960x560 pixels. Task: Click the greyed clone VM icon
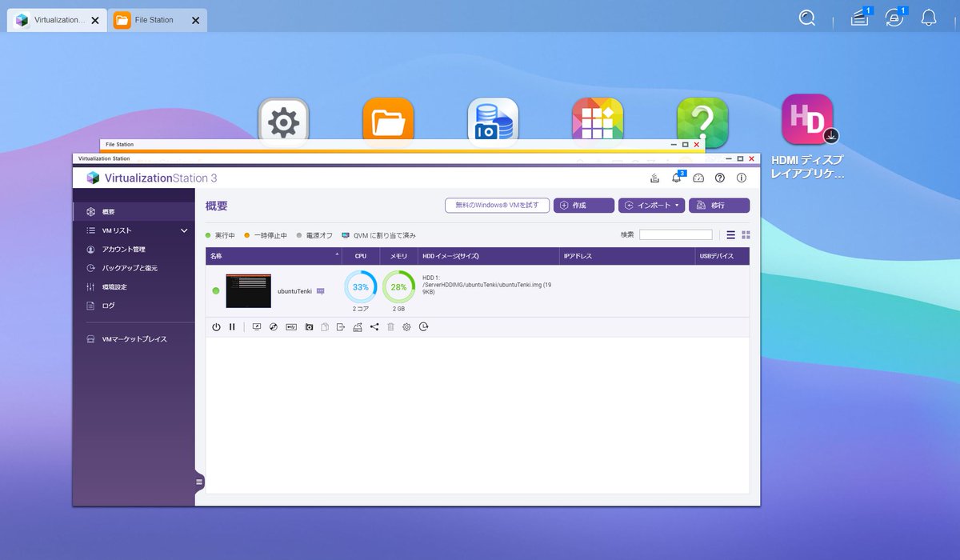(325, 326)
